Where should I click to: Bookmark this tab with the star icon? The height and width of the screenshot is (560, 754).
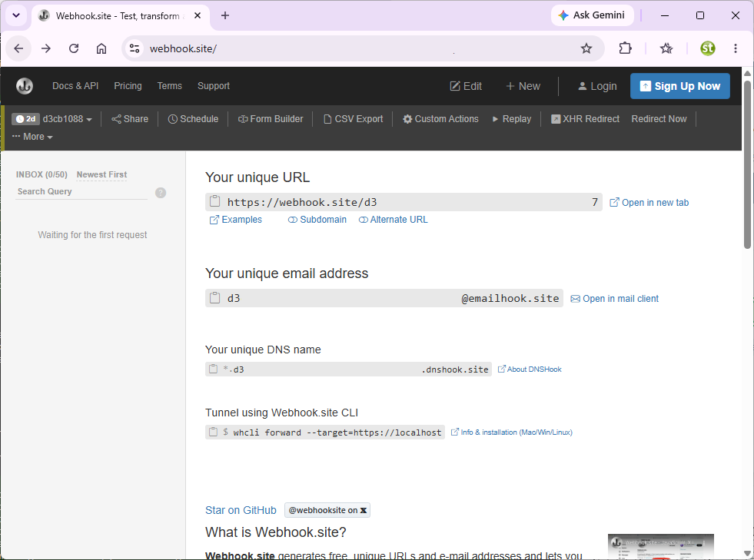pyautogui.click(x=586, y=48)
